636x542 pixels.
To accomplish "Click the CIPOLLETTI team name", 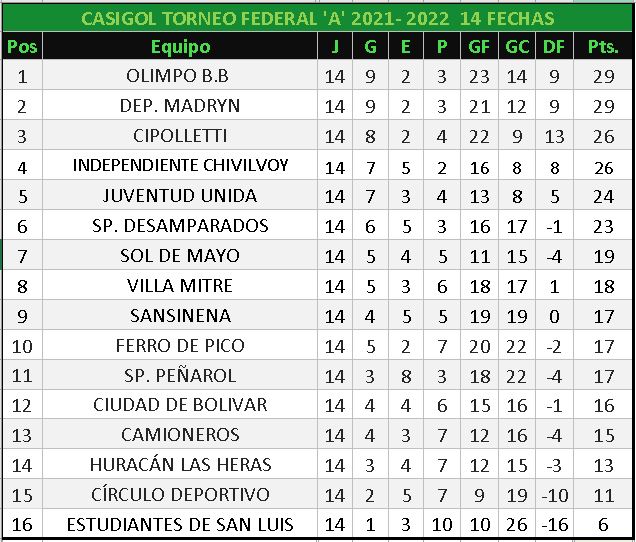I will click(x=180, y=136).
